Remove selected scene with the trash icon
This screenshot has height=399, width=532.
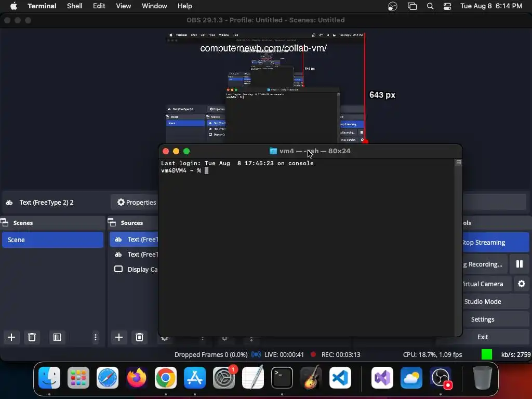coord(32,337)
